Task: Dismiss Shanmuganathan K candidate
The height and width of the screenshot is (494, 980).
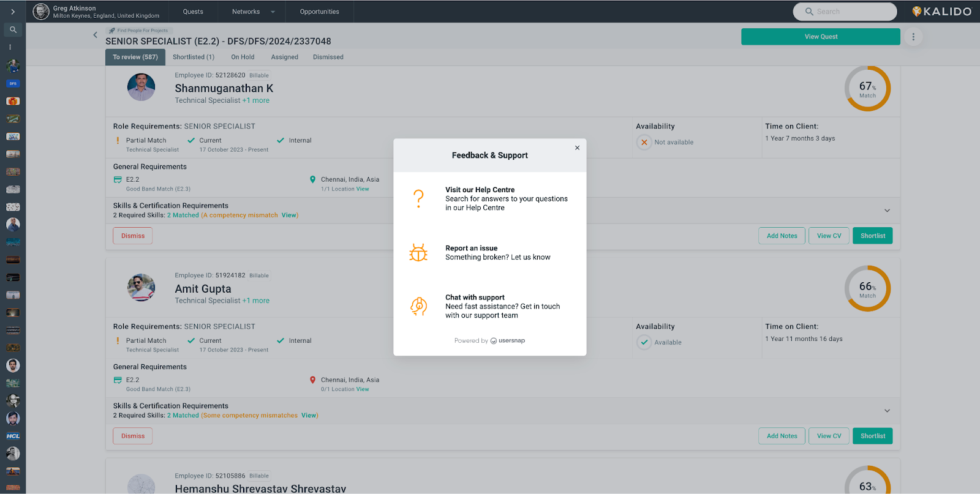Action: [x=133, y=236]
